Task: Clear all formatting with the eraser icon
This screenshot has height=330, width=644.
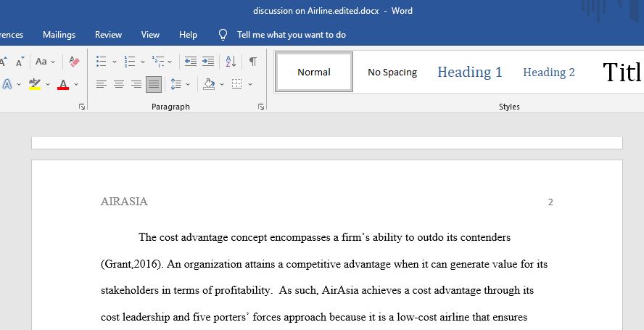Action: pos(75,62)
